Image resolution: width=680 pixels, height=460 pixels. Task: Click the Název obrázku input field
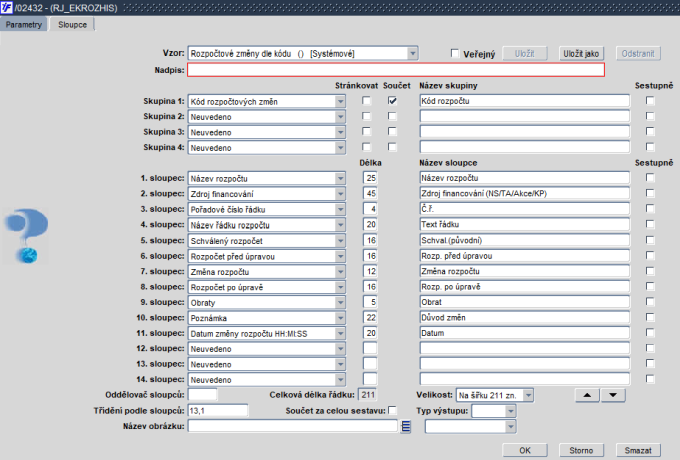[x=293, y=426]
